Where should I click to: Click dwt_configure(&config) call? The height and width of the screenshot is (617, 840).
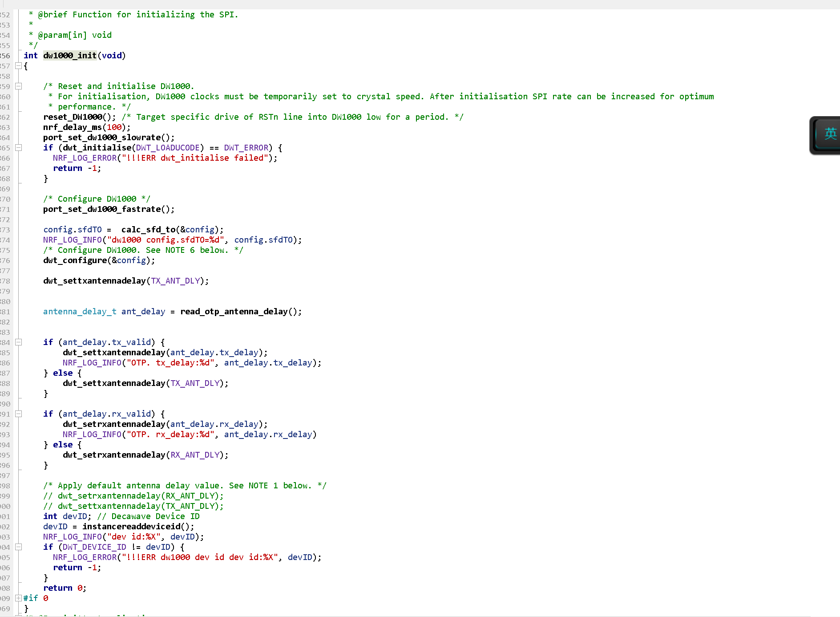99,260
